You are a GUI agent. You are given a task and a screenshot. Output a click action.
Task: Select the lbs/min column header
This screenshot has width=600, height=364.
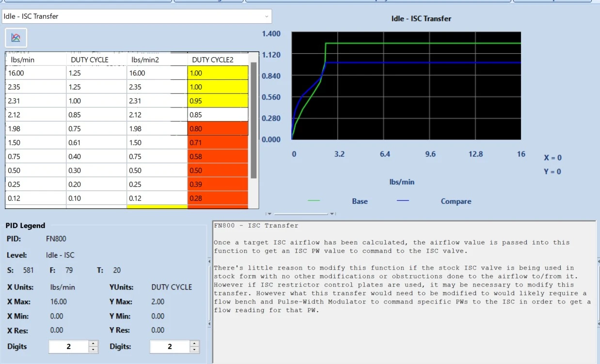click(x=36, y=60)
